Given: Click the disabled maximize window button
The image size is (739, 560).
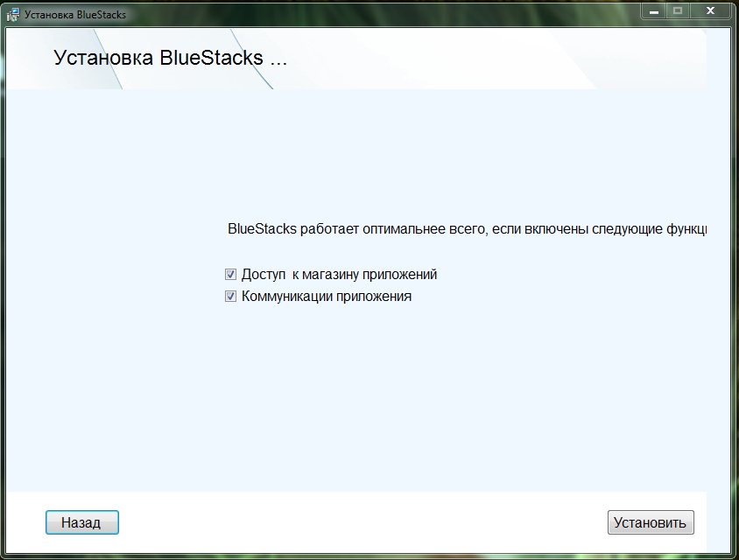Looking at the screenshot, I should 678,11.
